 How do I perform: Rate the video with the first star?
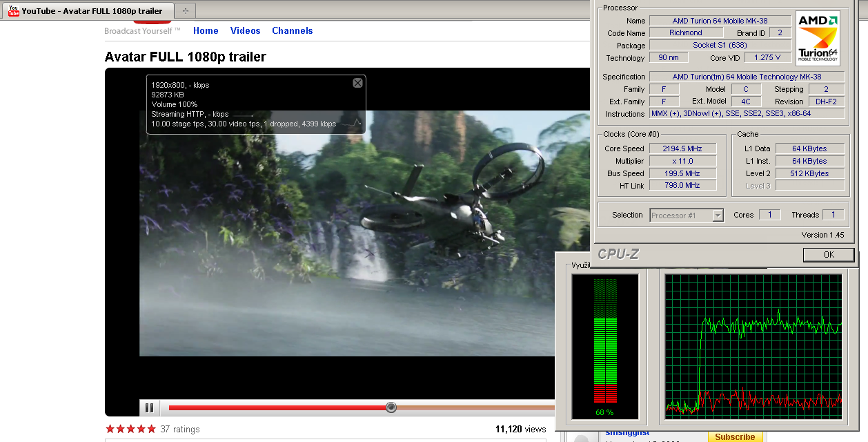(x=110, y=429)
